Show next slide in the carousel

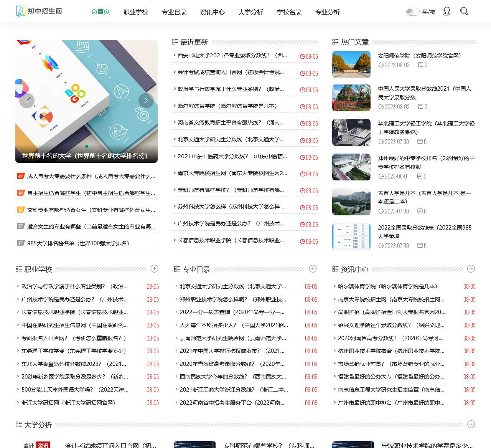pyautogui.click(x=146, y=101)
